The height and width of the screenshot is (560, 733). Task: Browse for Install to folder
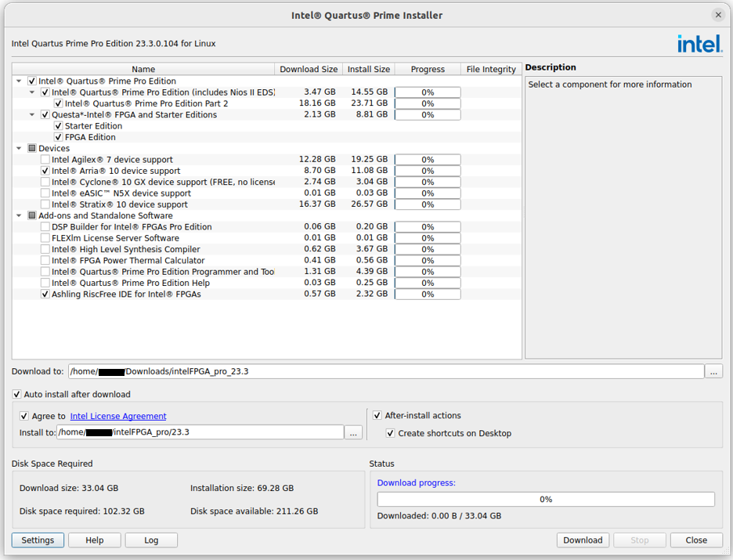[353, 432]
